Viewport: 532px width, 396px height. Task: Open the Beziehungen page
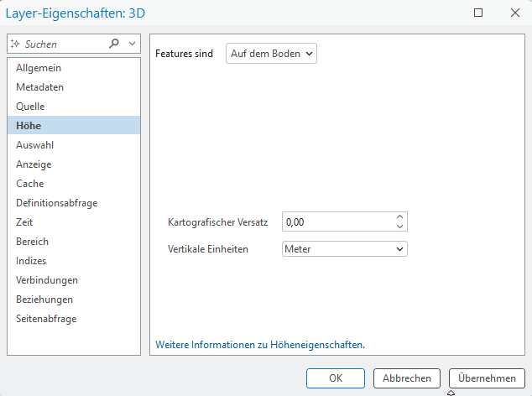click(74, 300)
